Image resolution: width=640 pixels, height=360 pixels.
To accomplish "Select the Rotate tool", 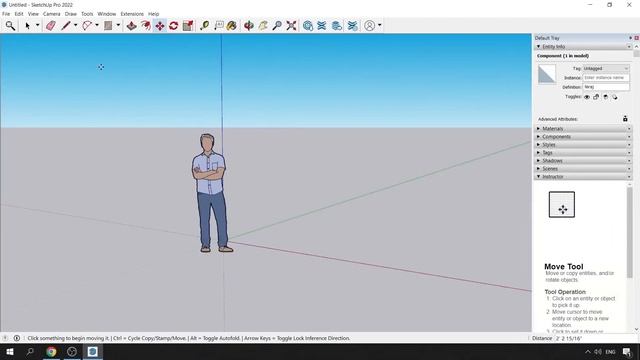I will (173, 26).
